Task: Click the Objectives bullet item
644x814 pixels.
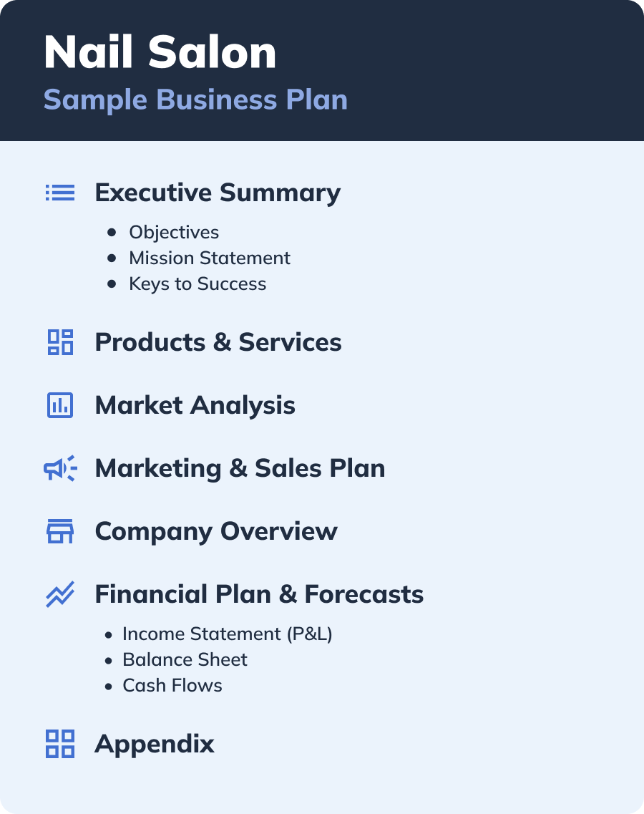Action: 174,232
